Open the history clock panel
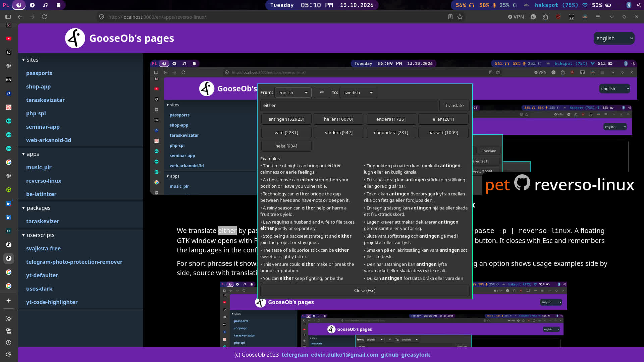Screen dimensions: 644x362 9,343
